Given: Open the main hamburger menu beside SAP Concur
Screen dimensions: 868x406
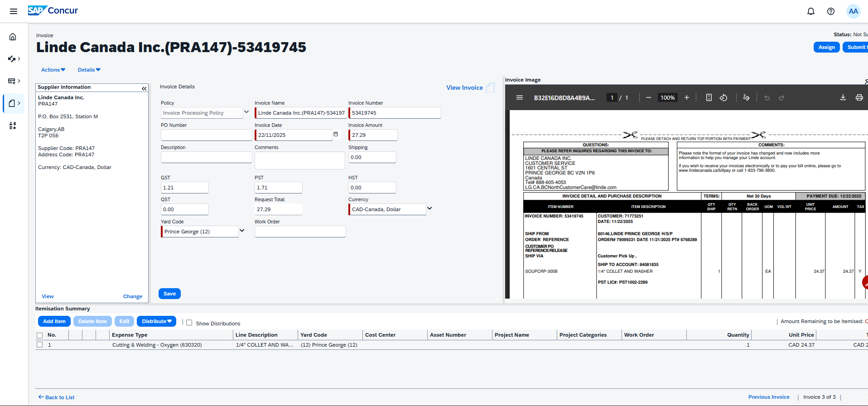Looking at the screenshot, I should (14, 11).
